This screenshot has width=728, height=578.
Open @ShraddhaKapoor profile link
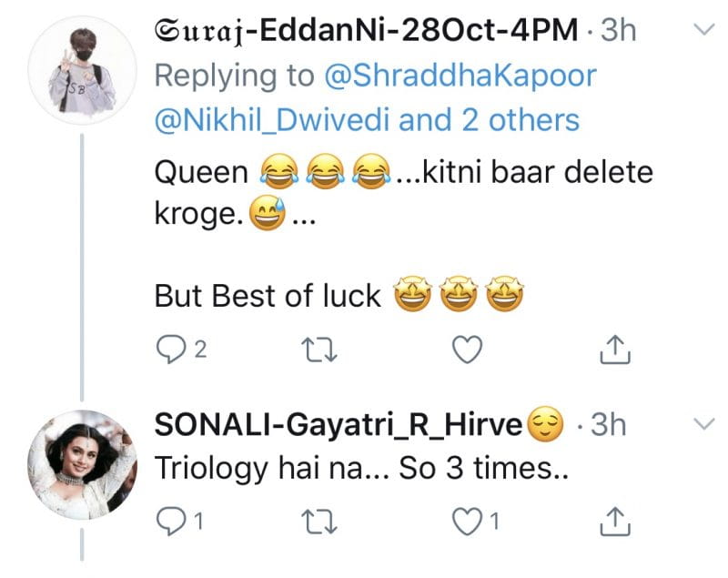coord(460,76)
